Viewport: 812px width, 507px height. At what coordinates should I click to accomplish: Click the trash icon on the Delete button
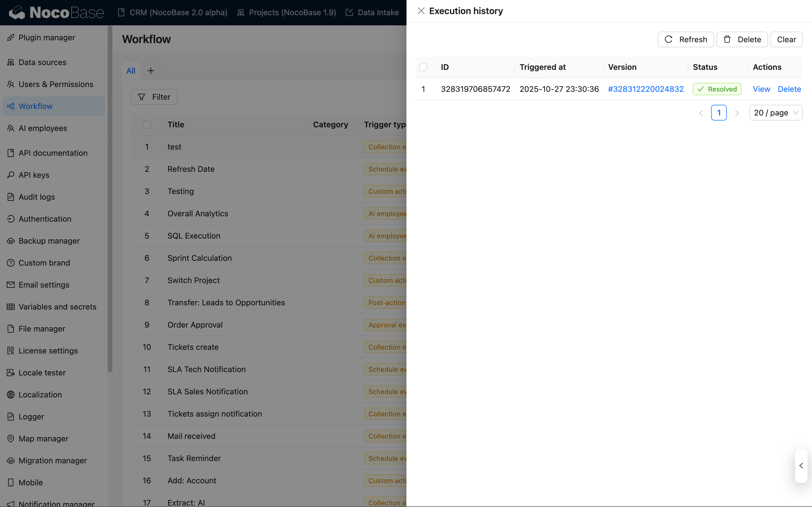[727, 39]
